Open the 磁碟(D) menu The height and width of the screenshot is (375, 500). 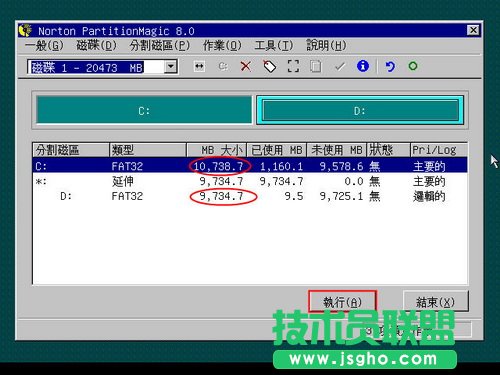click(96, 46)
